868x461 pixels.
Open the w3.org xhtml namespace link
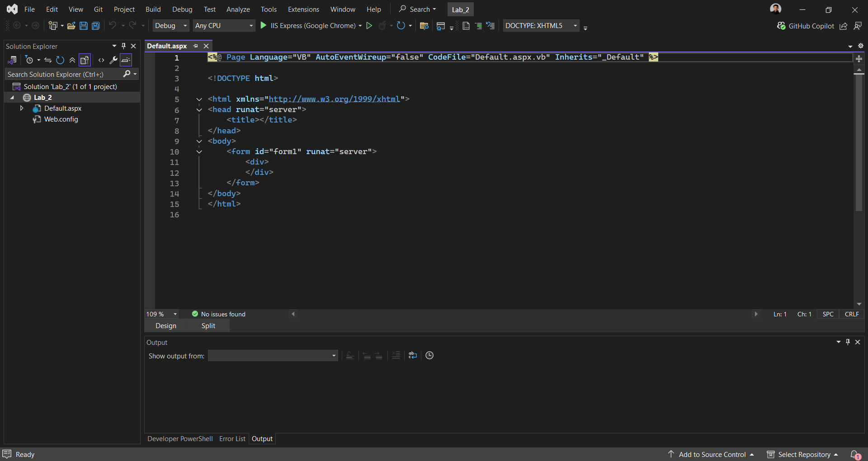[x=334, y=99]
